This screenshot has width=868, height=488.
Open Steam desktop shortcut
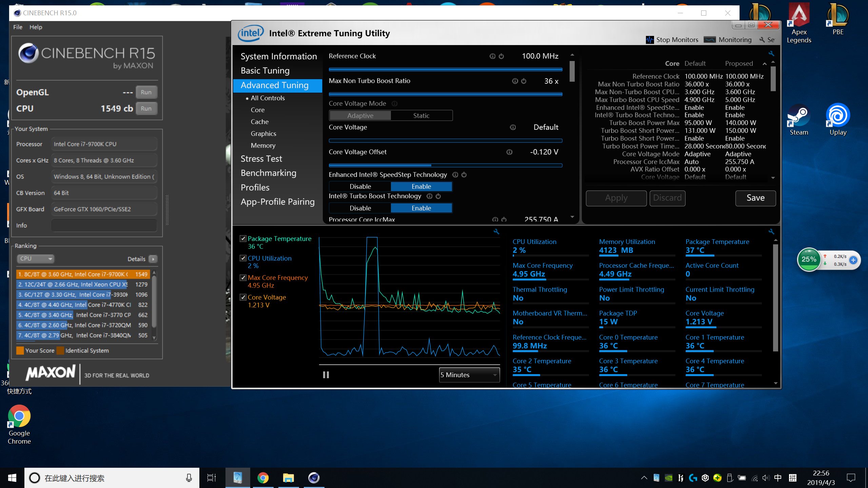pyautogui.click(x=799, y=120)
